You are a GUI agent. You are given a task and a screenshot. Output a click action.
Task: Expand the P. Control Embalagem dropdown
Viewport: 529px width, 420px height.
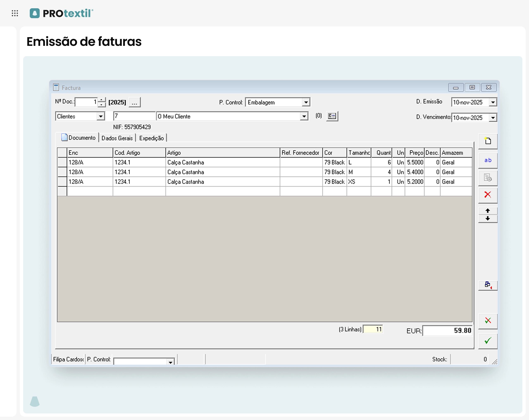coord(306,102)
